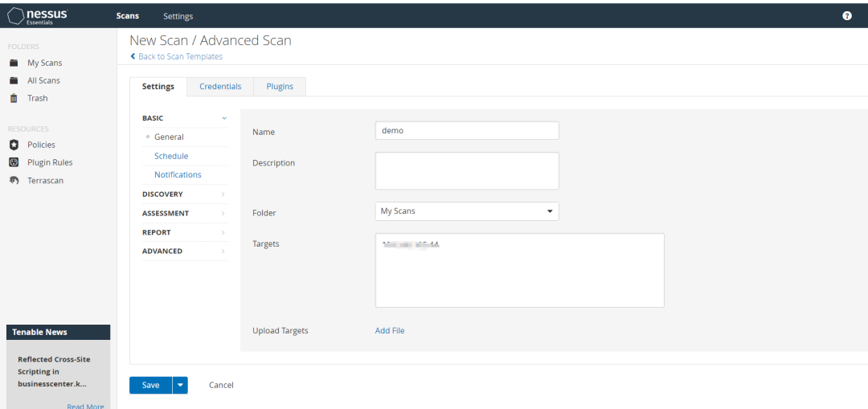Open the Save button dropdown arrow
868x409 pixels.
[180, 385]
